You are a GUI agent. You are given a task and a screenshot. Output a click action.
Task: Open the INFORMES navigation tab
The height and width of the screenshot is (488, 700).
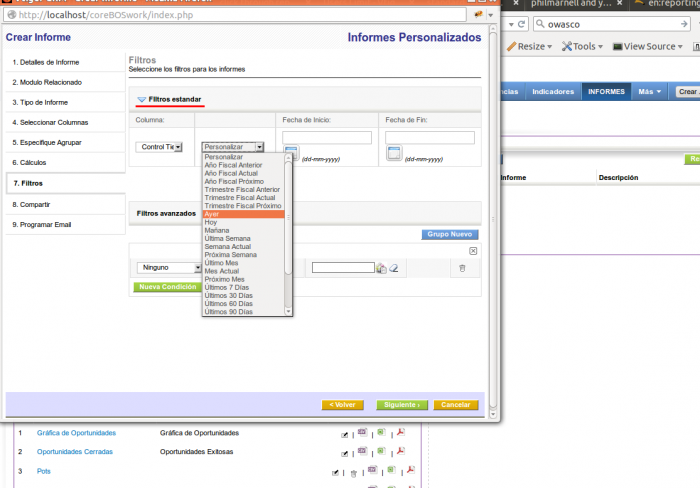pyautogui.click(x=606, y=91)
